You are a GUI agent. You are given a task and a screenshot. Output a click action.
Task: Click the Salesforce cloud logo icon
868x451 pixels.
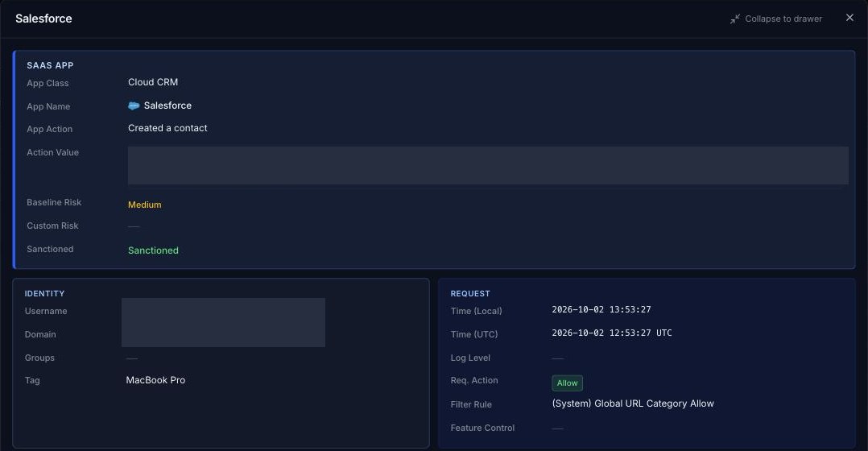pos(134,106)
